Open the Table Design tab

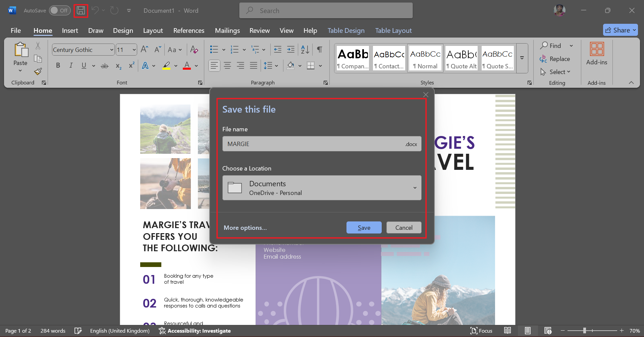pyautogui.click(x=346, y=30)
